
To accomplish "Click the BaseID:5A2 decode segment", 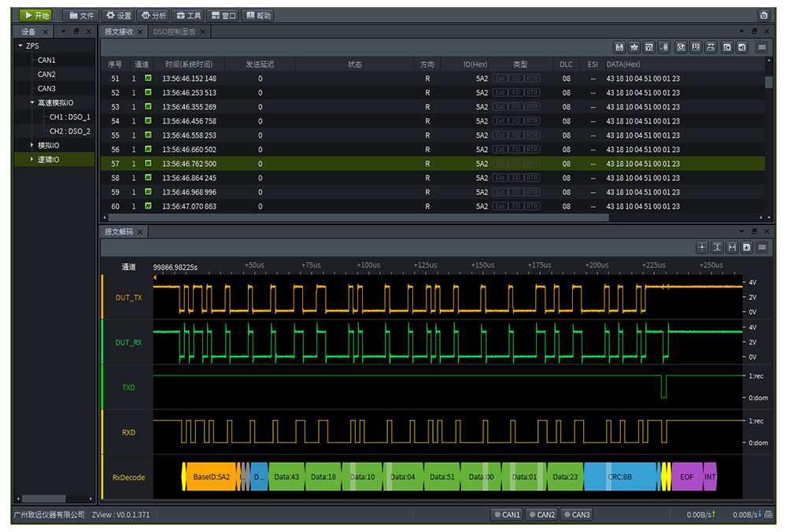I will (211, 477).
